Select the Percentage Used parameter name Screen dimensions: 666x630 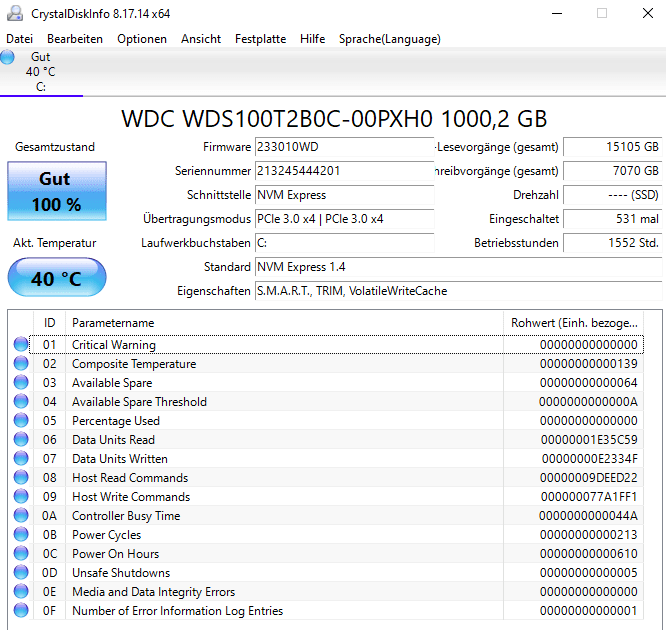point(116,421)
